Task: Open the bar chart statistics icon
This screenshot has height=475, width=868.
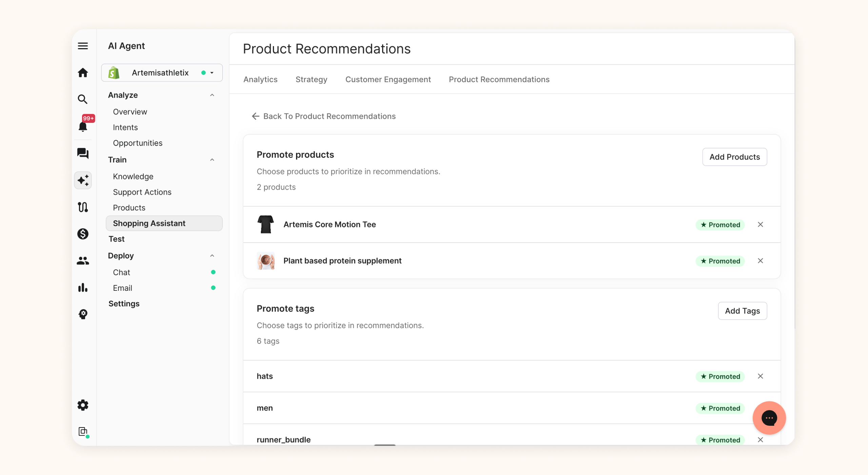Action: click(x=83, y=287)
